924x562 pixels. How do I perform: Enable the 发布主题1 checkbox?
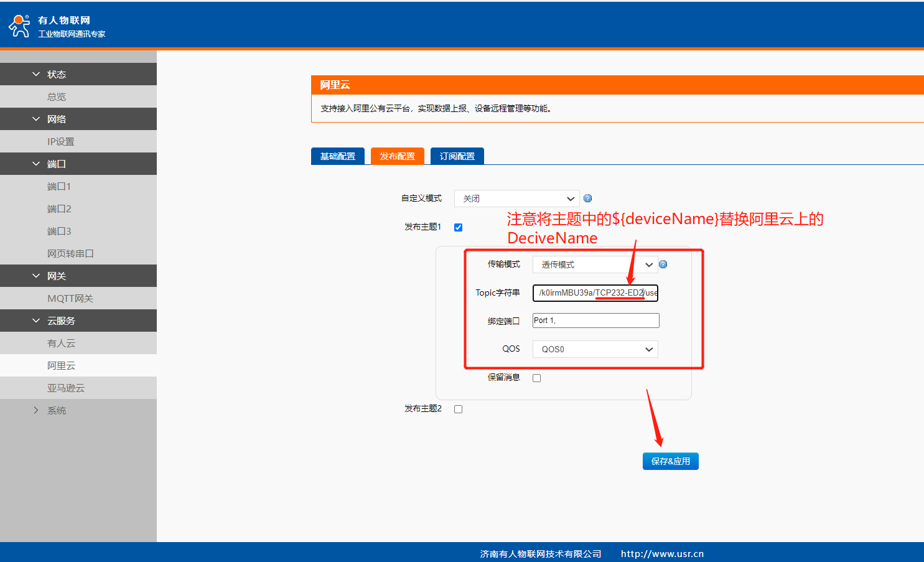458,227
